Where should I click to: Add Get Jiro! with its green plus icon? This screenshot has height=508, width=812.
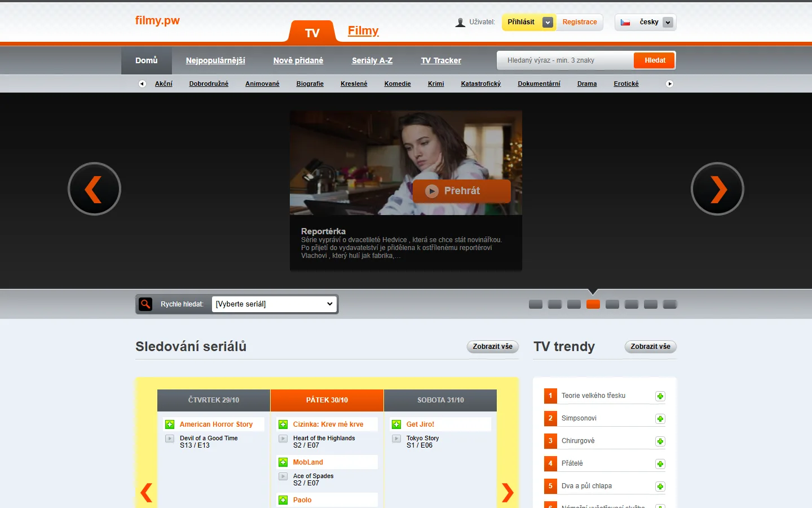pos(396,424)
